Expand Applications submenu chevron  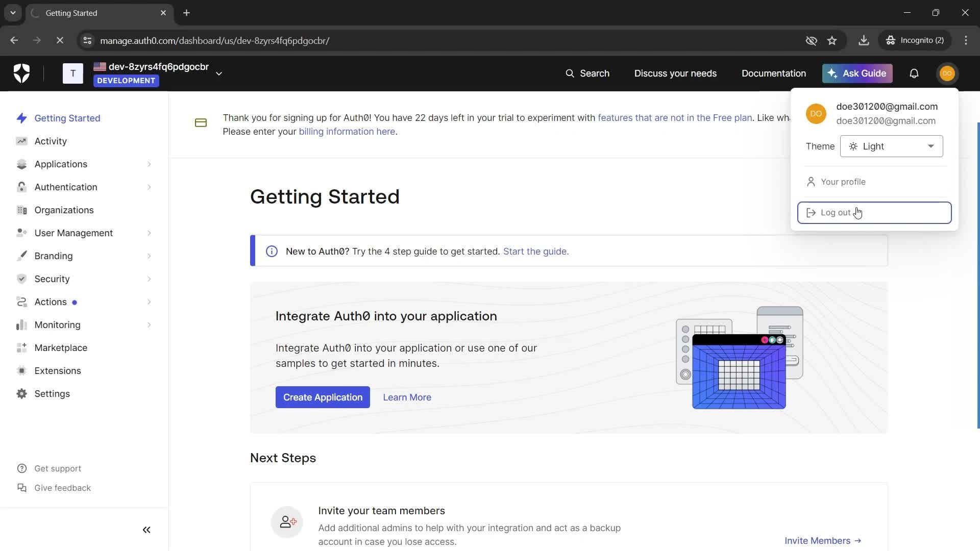149,164
